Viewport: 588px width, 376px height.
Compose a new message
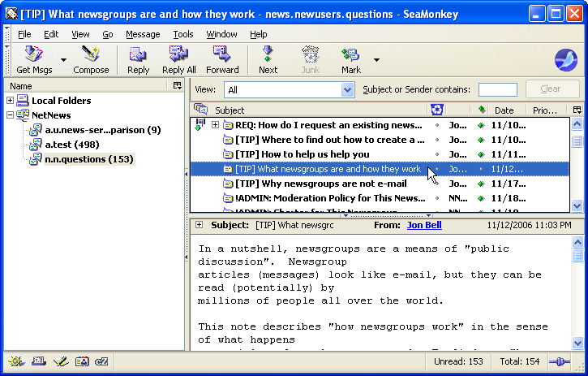pyautogui.click(x=91, y=59)
